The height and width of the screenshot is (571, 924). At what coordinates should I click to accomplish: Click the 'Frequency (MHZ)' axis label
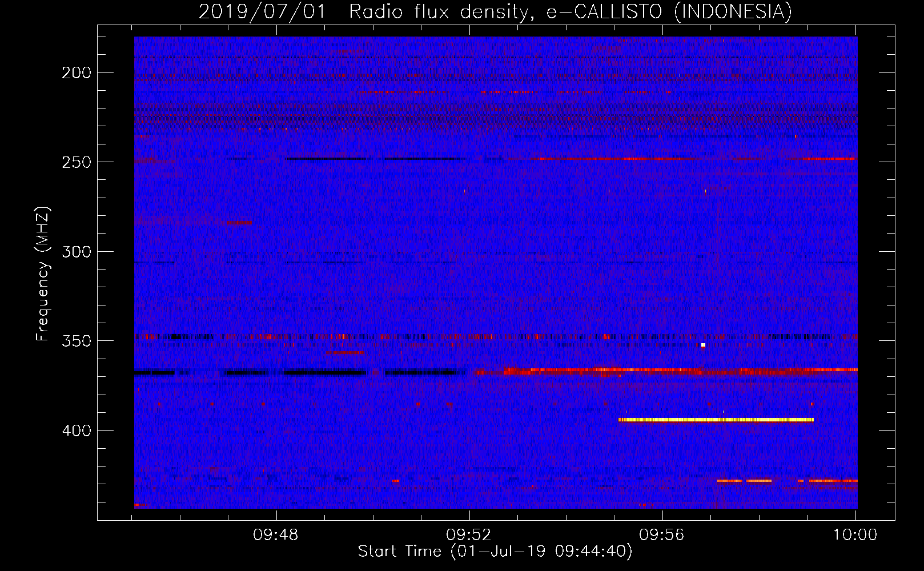coord(43,274)
